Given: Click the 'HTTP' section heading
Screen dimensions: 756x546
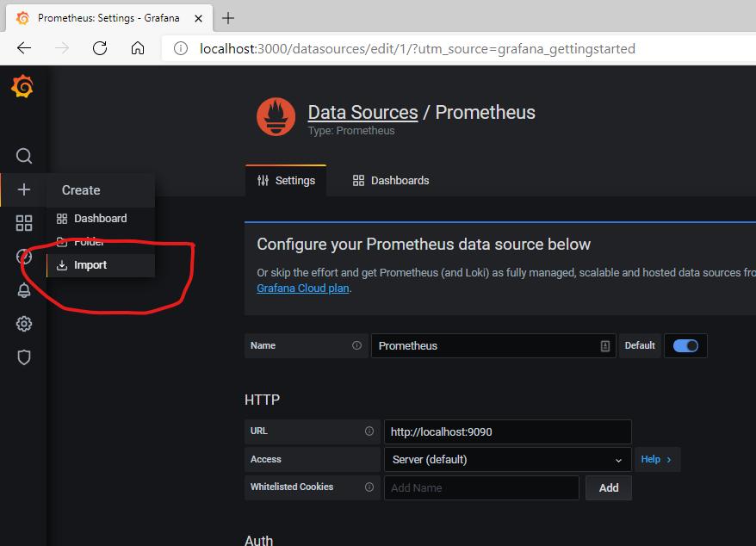Looking at the screenshot, I should click(x=262, y=400).
